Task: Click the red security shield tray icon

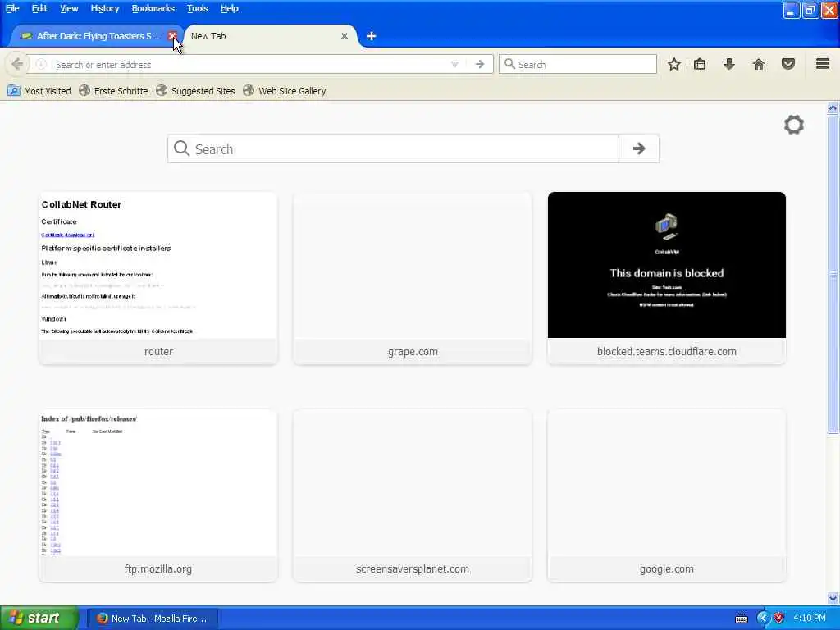Action: (779, 619)
